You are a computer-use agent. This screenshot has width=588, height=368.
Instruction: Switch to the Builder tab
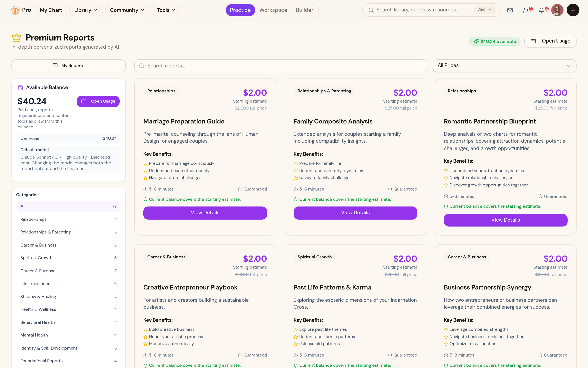[x=304, y=10]
